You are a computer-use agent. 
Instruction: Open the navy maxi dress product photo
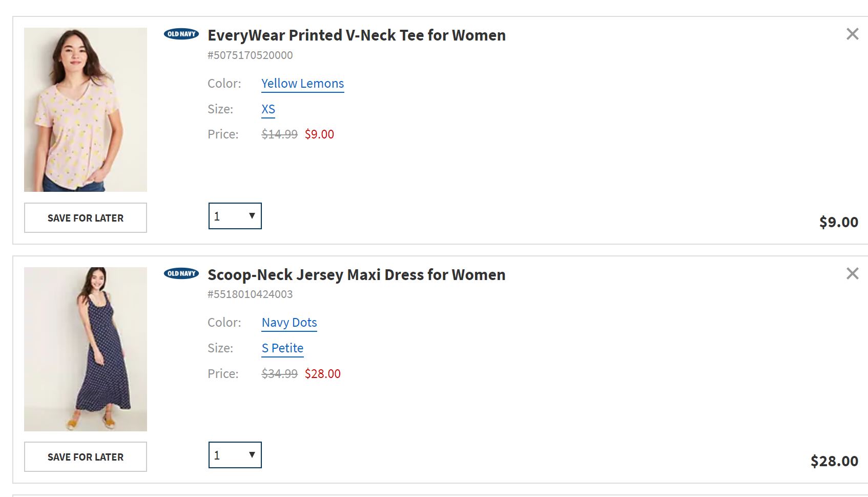pyautogui.click(x=86, y=349)
